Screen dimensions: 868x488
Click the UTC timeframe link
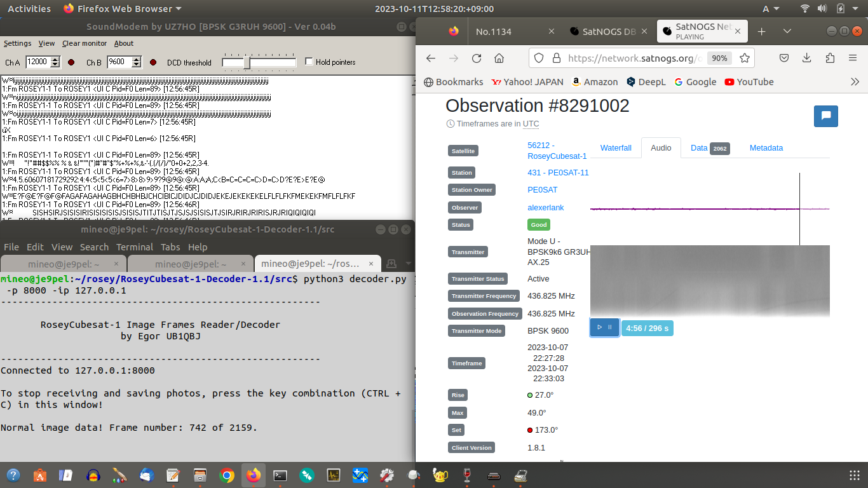[531, 124]
